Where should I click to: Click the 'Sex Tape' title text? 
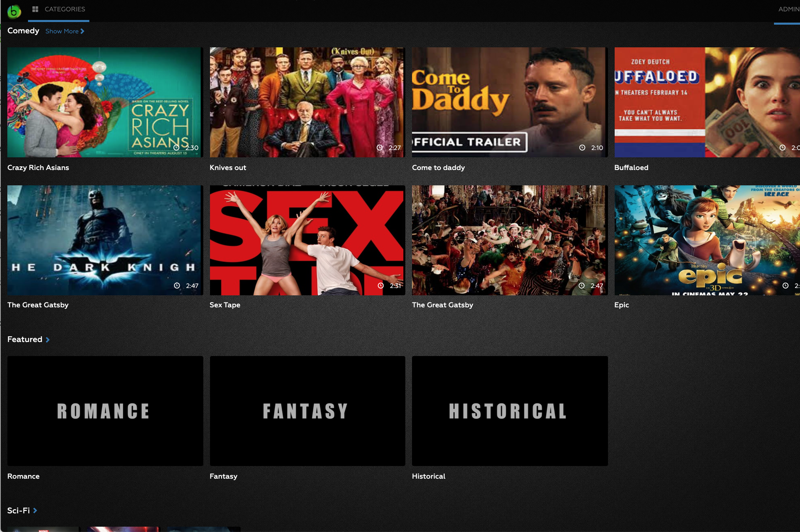225,305
